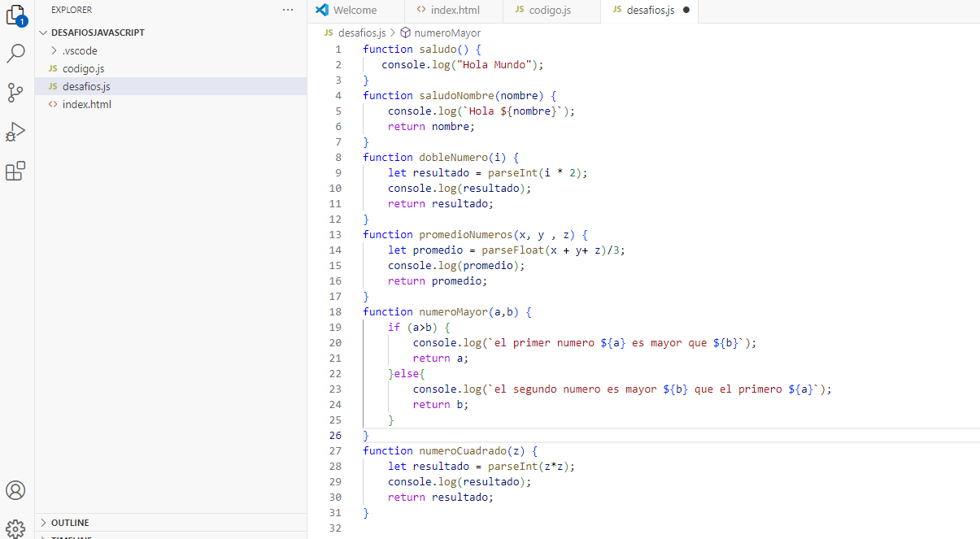Click line number 18 in the gutter

click(x=336, y=311)
